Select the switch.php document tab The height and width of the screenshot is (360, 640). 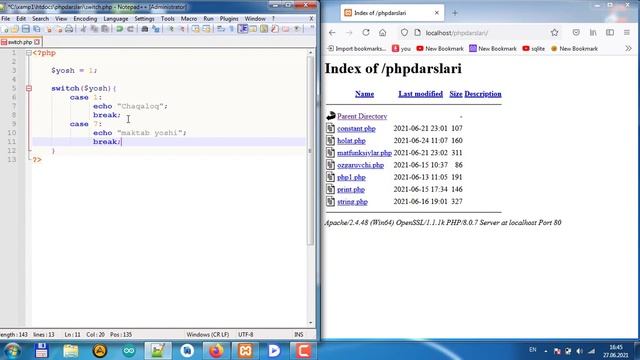coord(20,42)
